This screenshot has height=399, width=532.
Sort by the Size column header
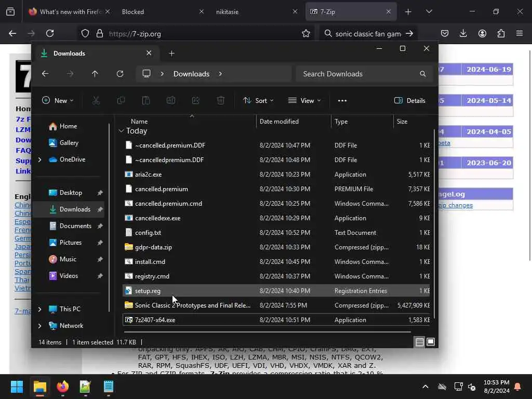(x=402, y=122)
